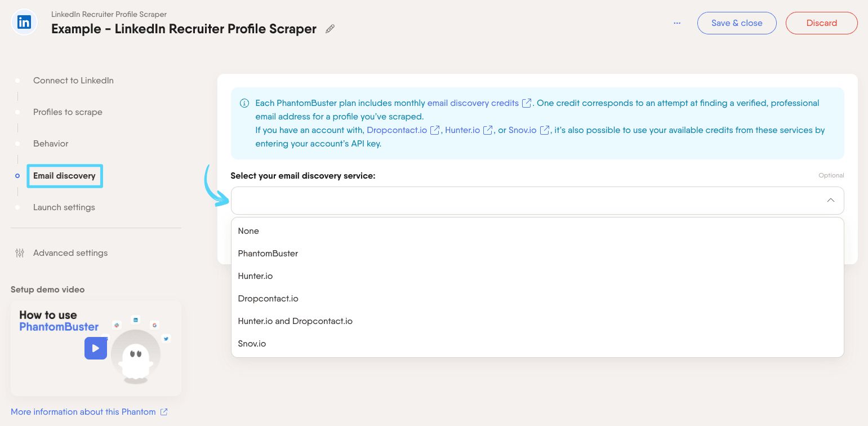Open Dropcontact.io link in notice
The image size is (868, 426).
pyautogui.click(x=397, y=130)
